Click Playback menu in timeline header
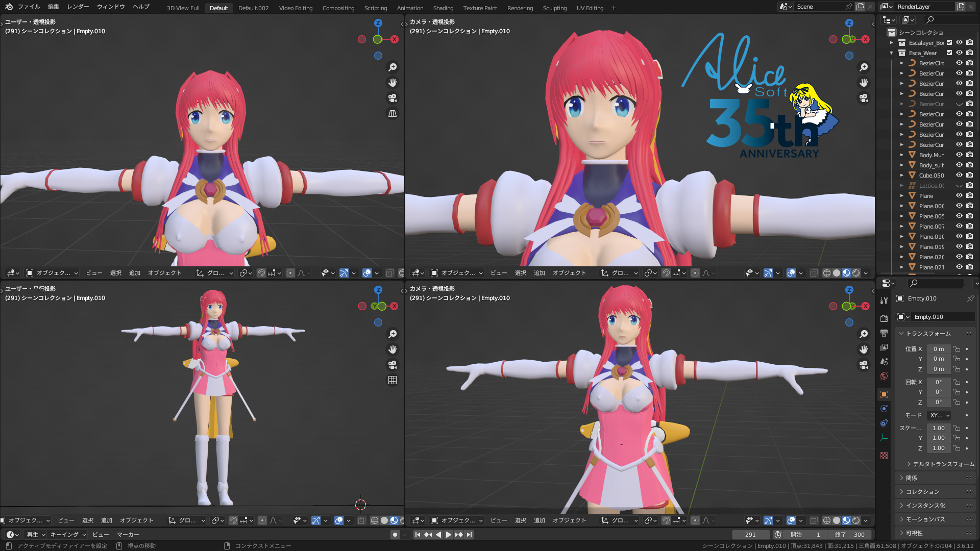The image size is (980, 551). tap(36, 535)
